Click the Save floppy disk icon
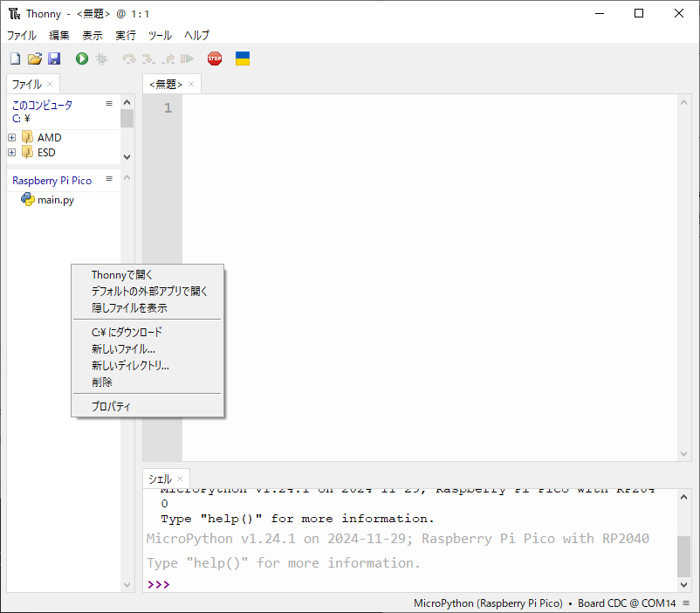 coord(54,59)
